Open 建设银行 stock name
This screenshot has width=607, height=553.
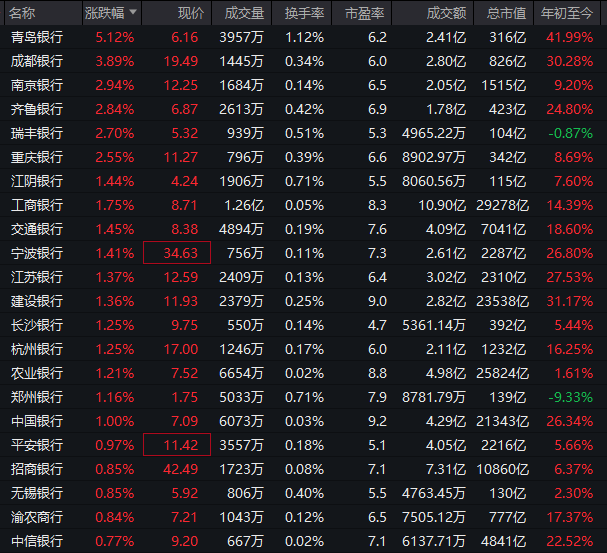[37, 301]
